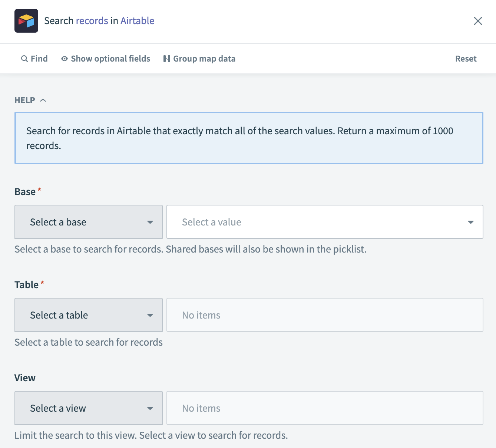The image size is (496, 448).
Task: Open the Select a base picker
Action: point(88,222)
